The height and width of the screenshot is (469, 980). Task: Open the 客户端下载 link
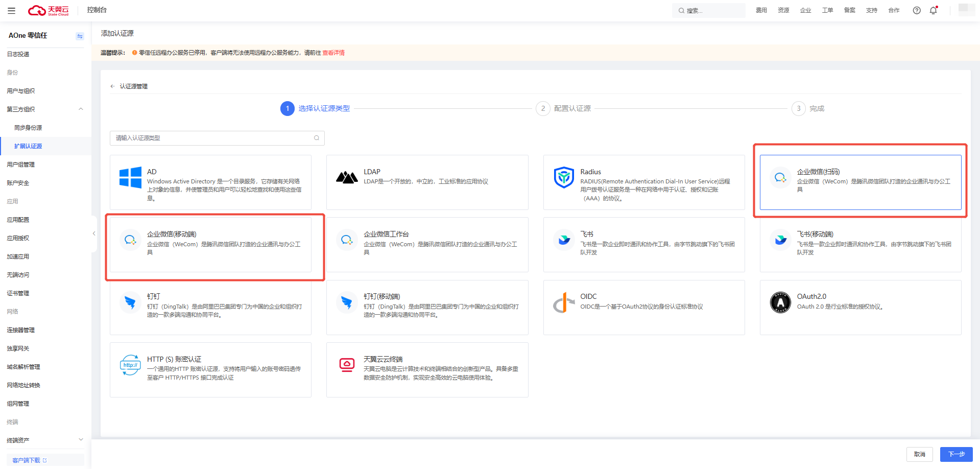coord(26,460)
